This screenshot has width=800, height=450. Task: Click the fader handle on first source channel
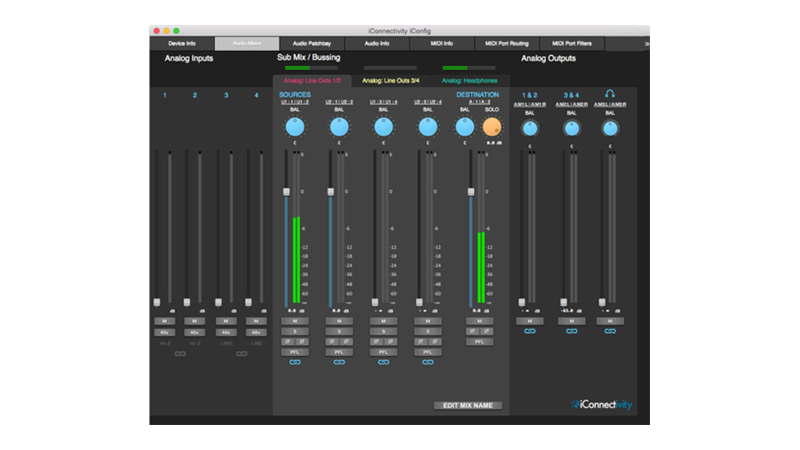point(286,192)
